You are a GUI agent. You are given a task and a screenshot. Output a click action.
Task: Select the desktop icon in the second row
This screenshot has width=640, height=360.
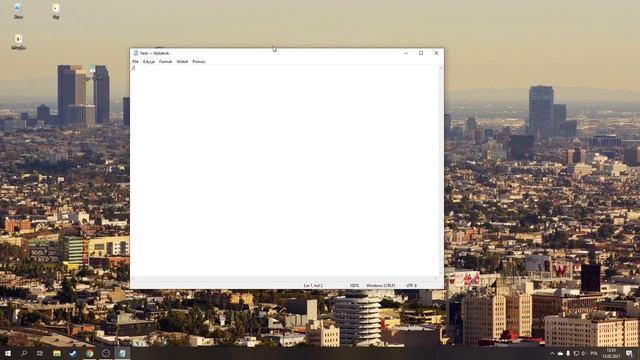point(18,42)
